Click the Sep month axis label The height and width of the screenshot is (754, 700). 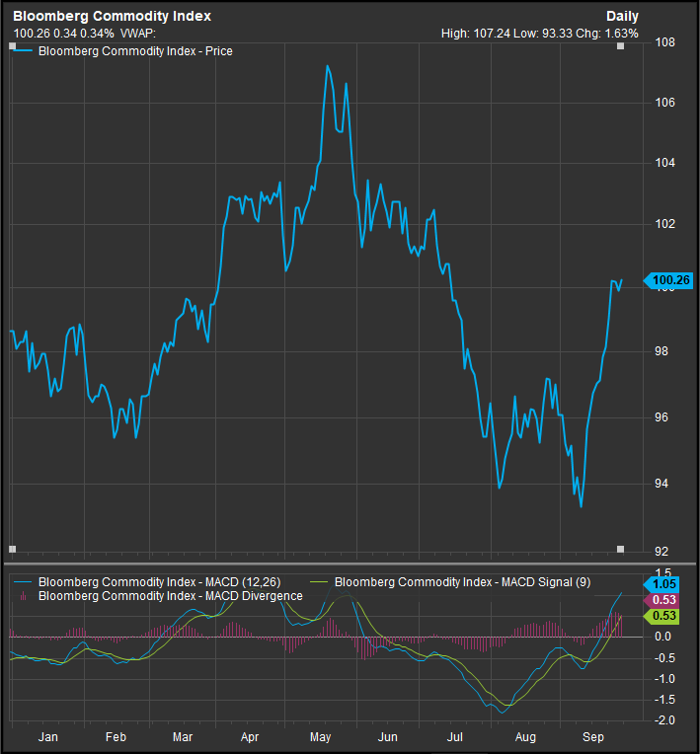592,736
